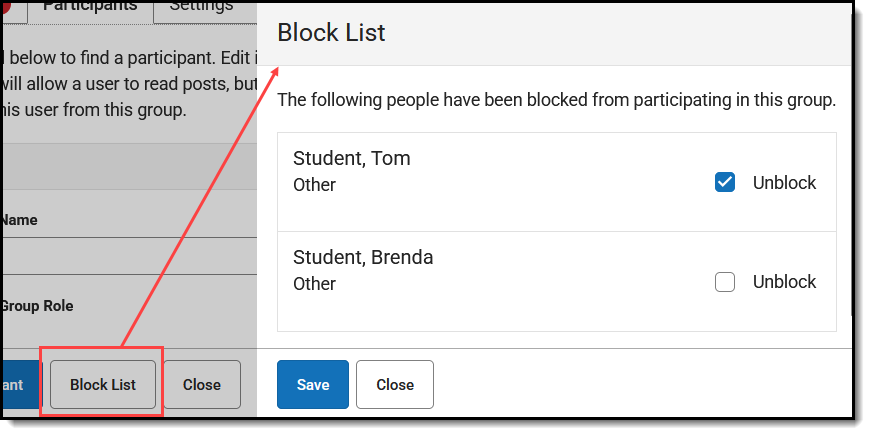Open the Block List button
Viewport: 870px width, 435px height.
click(103, 385)
